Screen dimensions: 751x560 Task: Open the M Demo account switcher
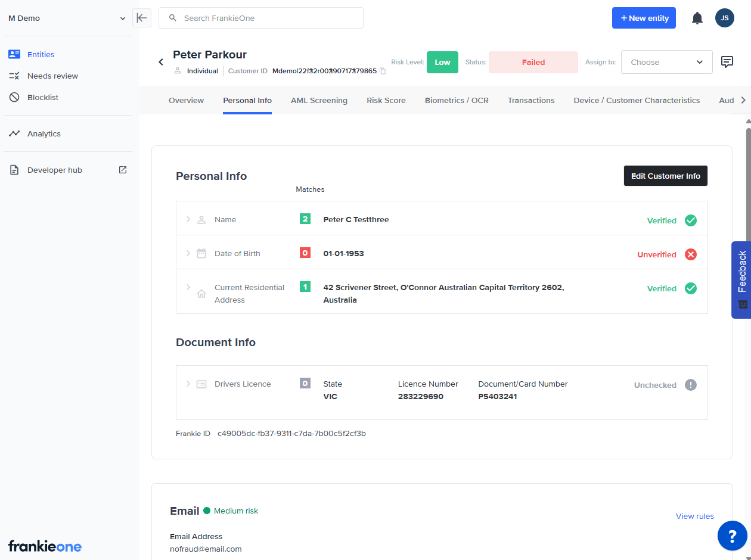pos(66,18)
